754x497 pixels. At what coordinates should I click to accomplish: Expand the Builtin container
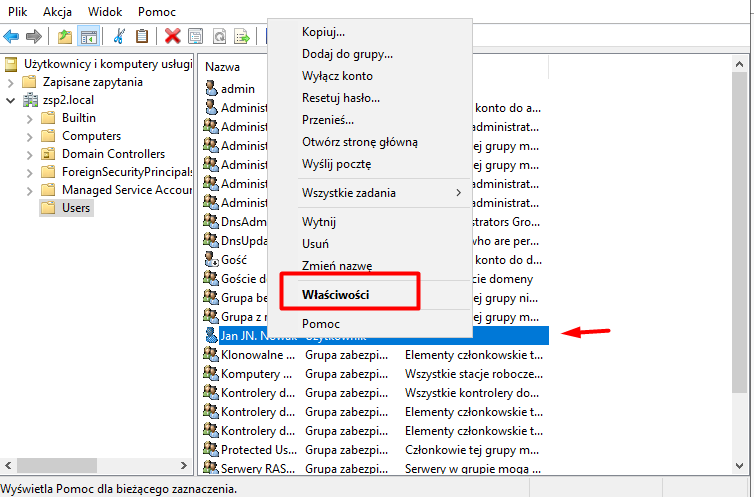(x=28, y=118)
